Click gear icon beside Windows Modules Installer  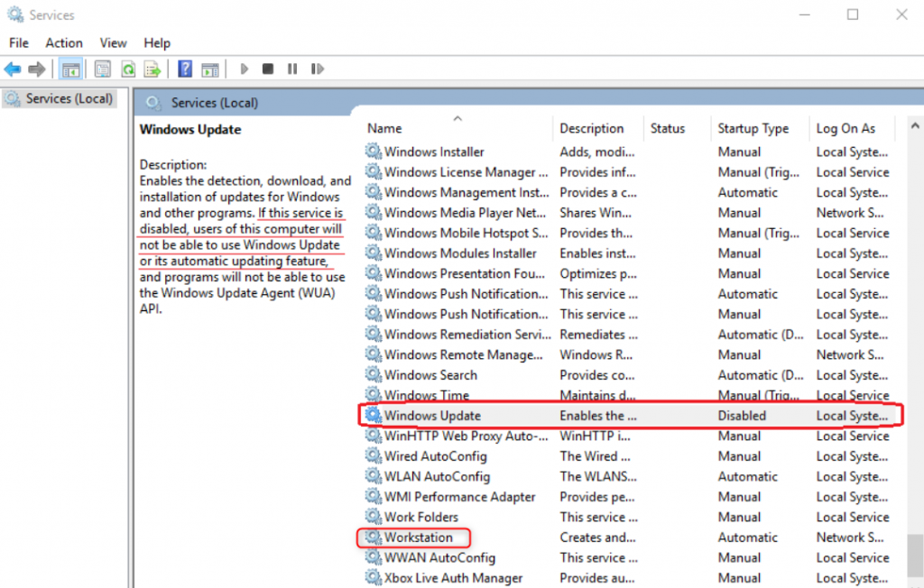click(x=373, y=253)
